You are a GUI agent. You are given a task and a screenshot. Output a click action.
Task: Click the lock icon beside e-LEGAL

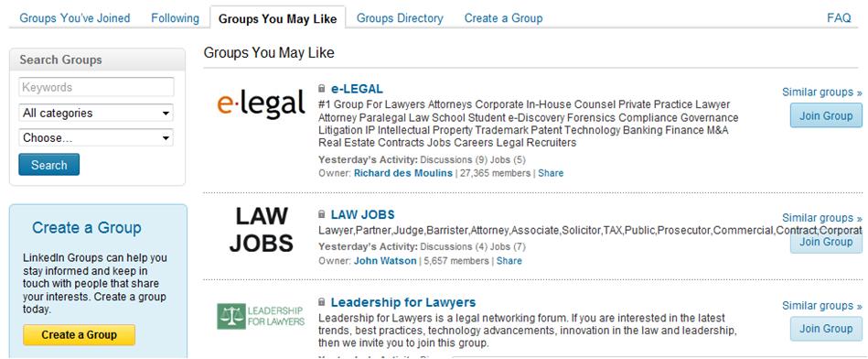click(322, 89)
